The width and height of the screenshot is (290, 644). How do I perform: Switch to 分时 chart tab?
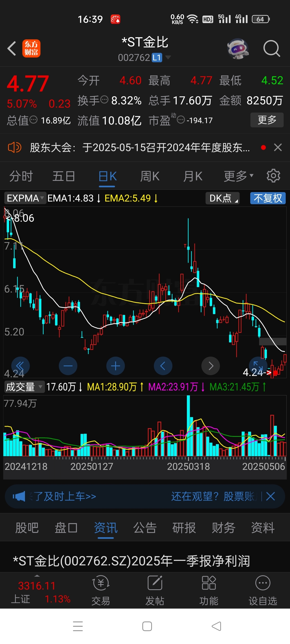point(21,176)
